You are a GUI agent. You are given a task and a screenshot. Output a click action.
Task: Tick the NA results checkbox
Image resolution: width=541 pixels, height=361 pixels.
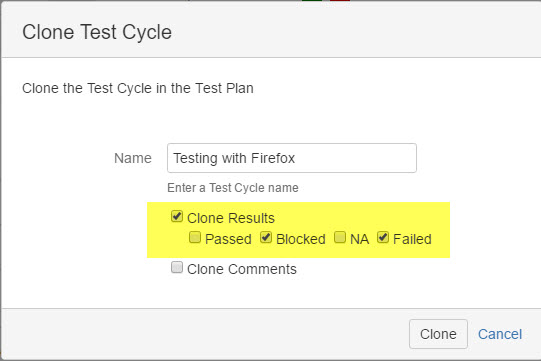(x=340, y=237)
